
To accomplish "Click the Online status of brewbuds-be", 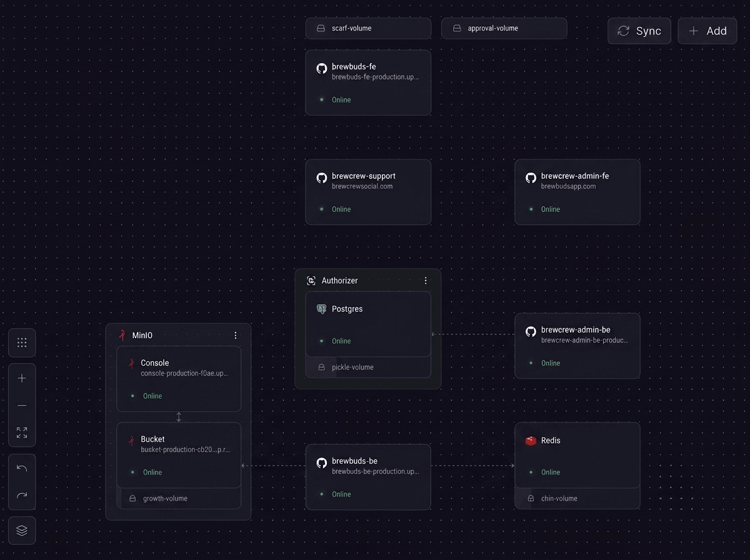I will pos(341,494).
